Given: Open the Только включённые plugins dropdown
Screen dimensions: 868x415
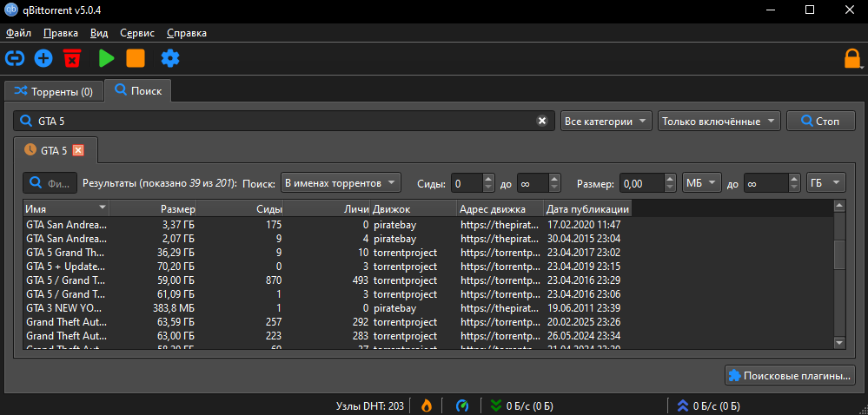Looking at the screenshot, I should pyautogui.click(x=719, y=122).
